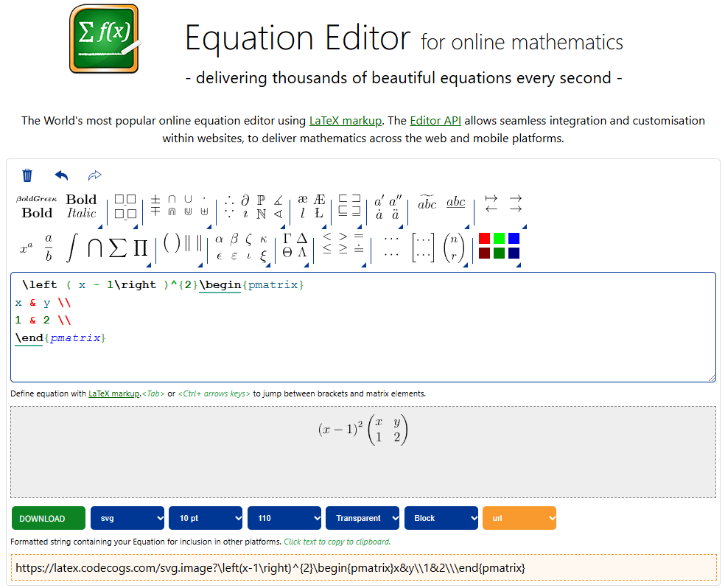Insert the Greek alpha letter
The width and height of the screenshot is (725, 588).
219,239
